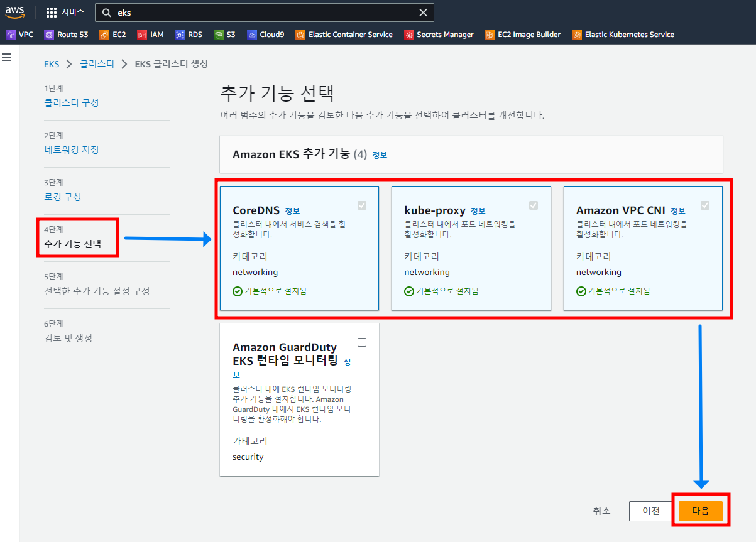Click EKS 클러스터 생성 breadcrumb text
The image size is (756, 542).
(171, 64)
